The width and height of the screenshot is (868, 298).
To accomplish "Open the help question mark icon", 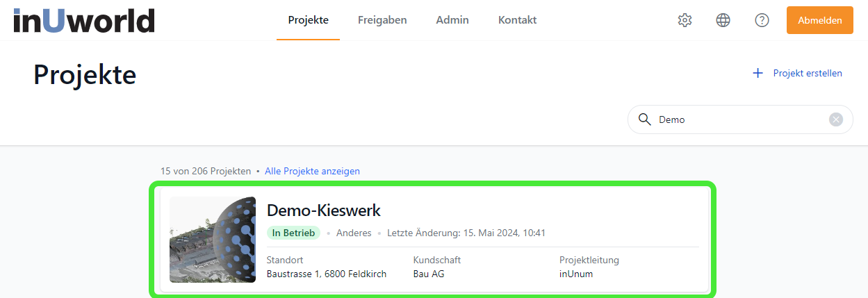I will (762, 20).
